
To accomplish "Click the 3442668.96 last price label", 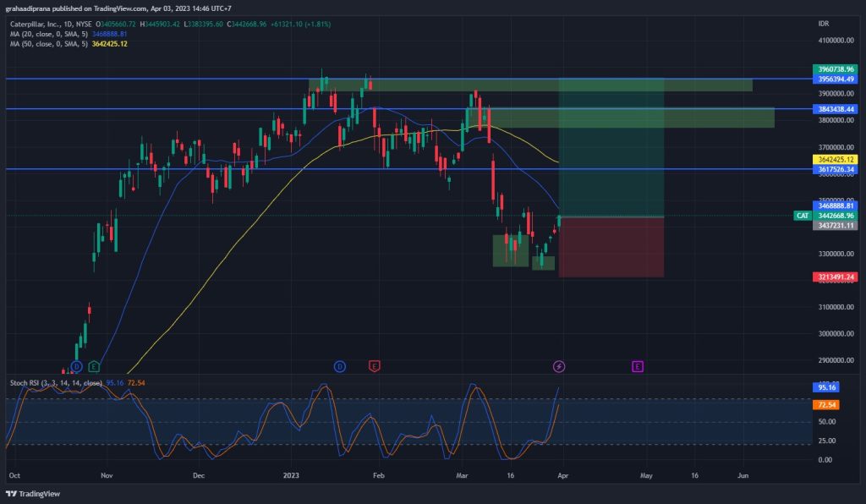I will (835, 216).
